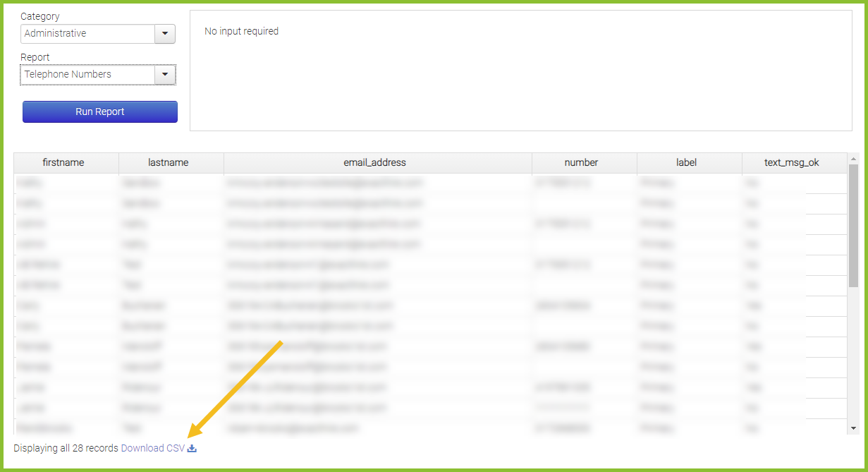Open the Category dropdown arrow
The image size is (868, 472).
165,34
